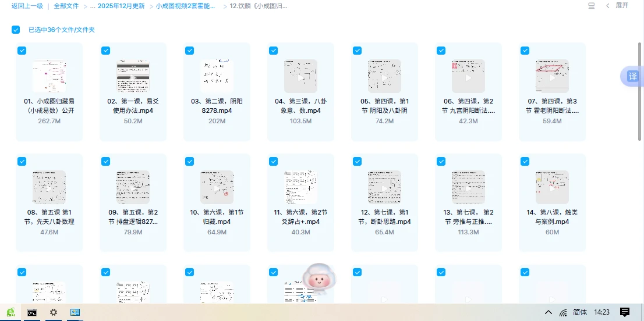Image resolution: width=644 pixels, height=321 pixels.
Task: Open 2025年12月更新 breadcrumb folder
Action: [x=121, y=6]
